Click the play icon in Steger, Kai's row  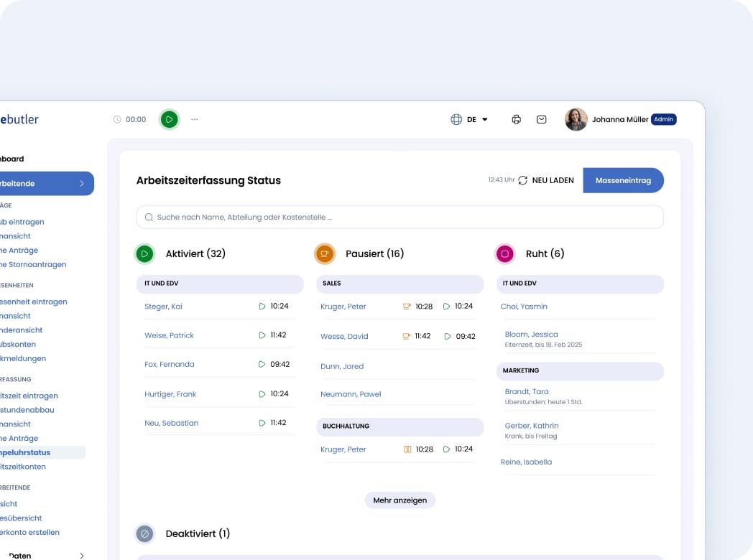click(x=262, y=306)
